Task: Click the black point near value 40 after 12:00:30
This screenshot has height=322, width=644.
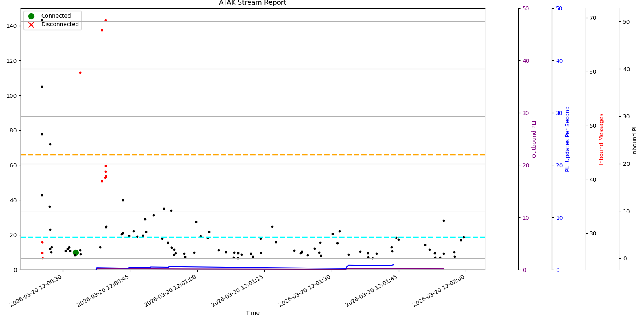Action: pos(123,200)
